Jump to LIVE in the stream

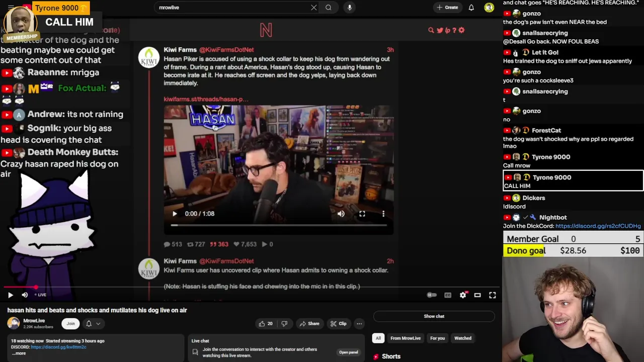click(x=40, y=295)
